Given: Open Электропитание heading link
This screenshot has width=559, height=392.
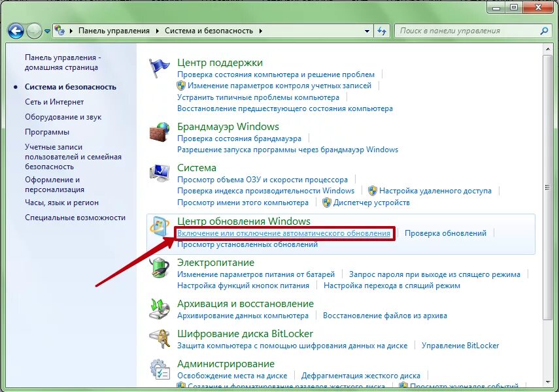Looking at the screenshot, I should 216,263.
